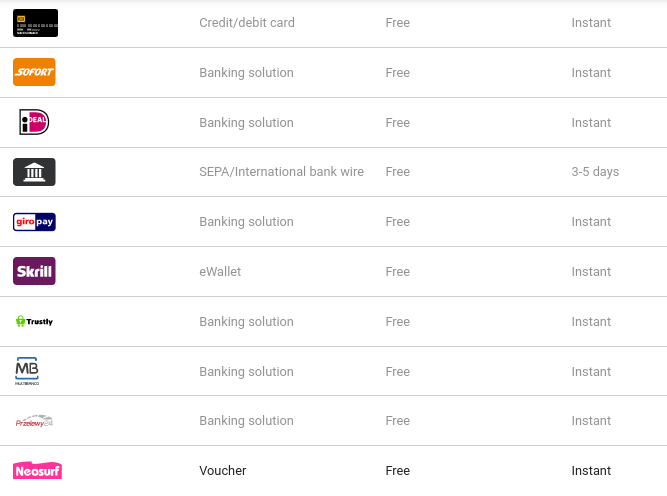Select the SOFORT payment logo
The width and height of the screenshot is (667, 496).
[x=34, y=72]
